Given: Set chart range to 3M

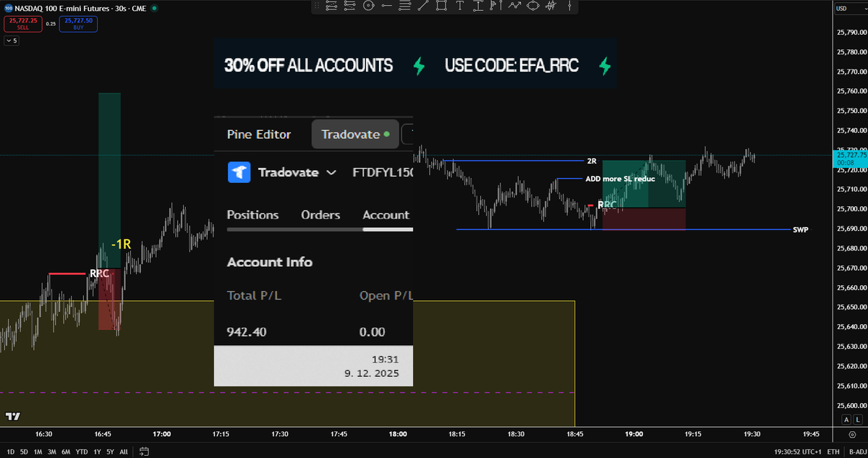Looking at the screenshot, I should point(52,452).
